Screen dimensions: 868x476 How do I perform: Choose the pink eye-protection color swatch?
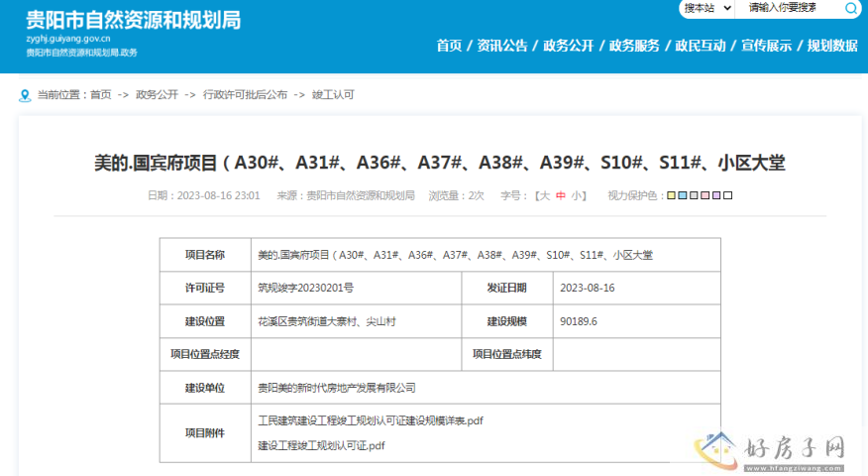tap(705, 195)
